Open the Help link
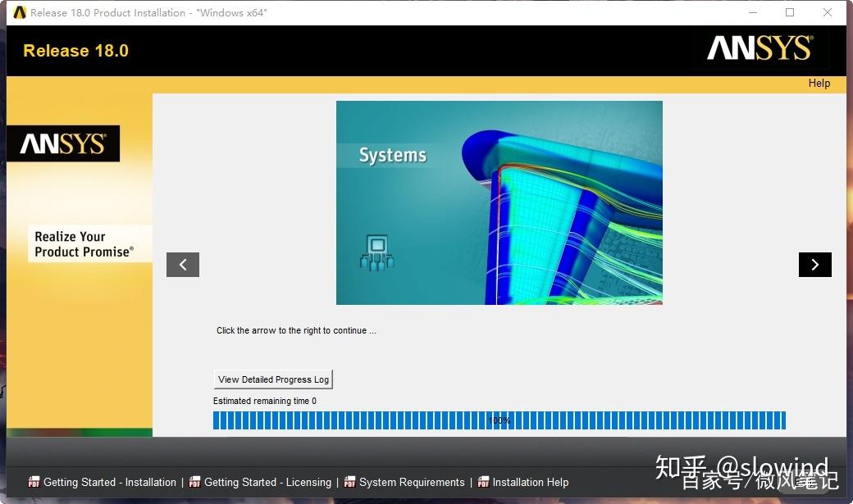 click(818, 83)
